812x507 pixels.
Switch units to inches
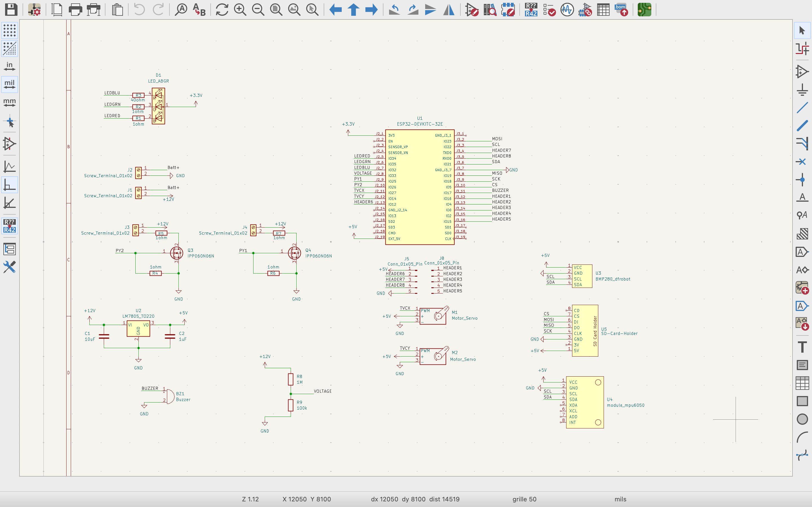pyautogui.click(x=9, y=66)
